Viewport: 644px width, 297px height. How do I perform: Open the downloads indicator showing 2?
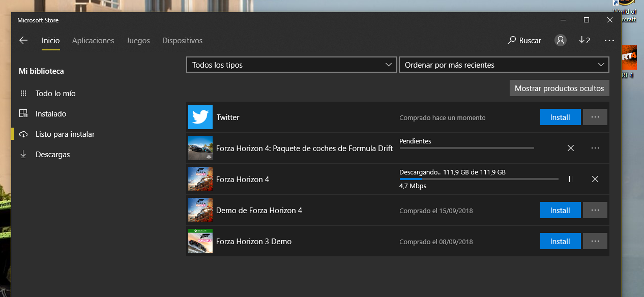click(584, 41)
